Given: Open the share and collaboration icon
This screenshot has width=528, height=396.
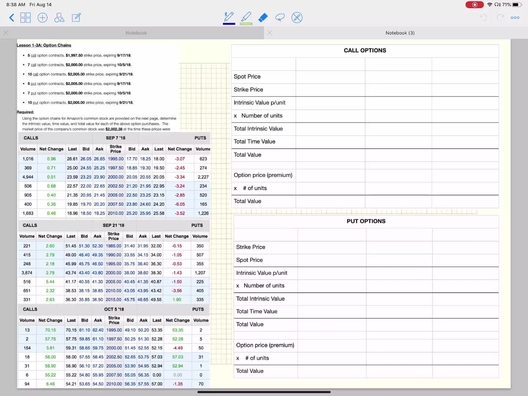Looking at the screenshot, I should [59, 18].
